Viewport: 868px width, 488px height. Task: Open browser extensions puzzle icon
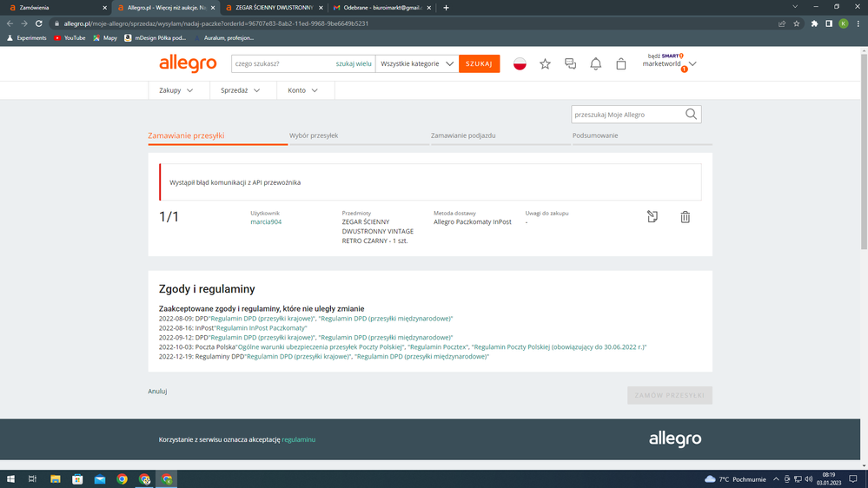pyautogui.click(x=814, y=23)
